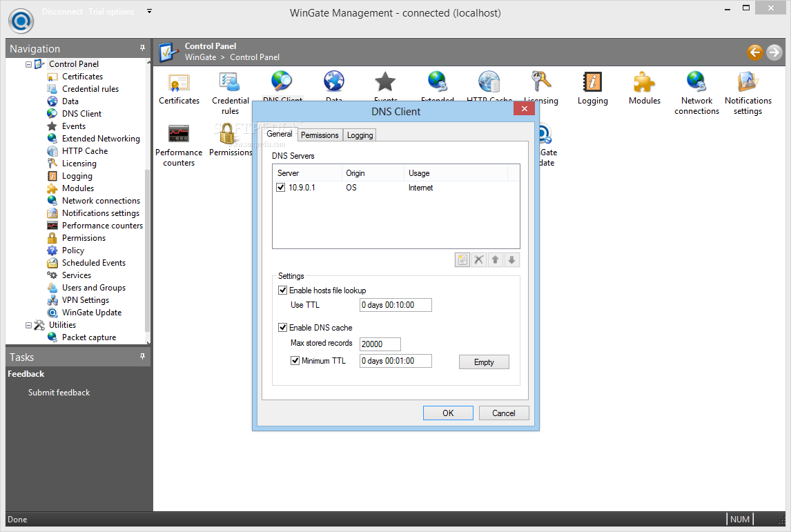
Task: Close the DNS Client dialog
Action: tap(524, 108)
